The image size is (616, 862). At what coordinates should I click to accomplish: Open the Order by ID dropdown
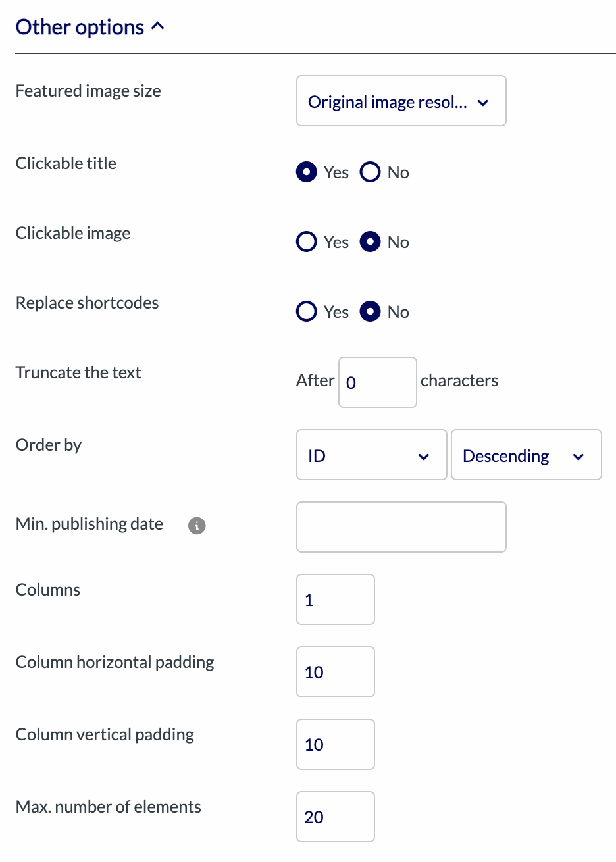point(371,455)
